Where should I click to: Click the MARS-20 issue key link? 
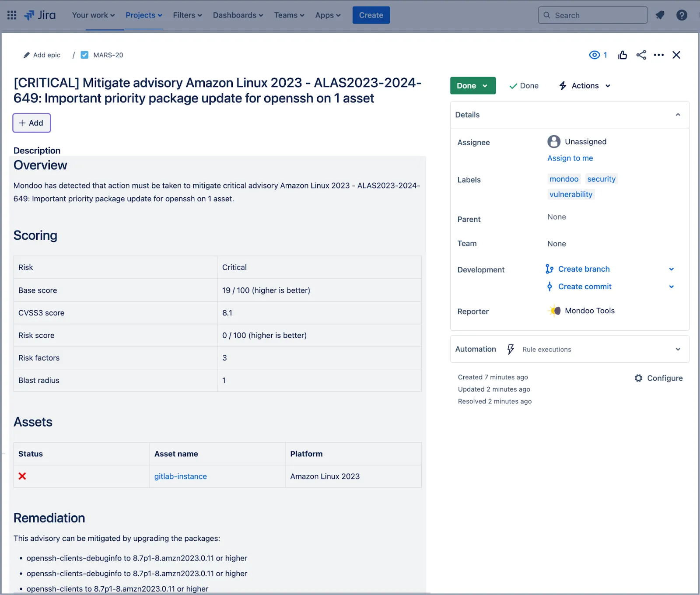click(x=108, y=55)
